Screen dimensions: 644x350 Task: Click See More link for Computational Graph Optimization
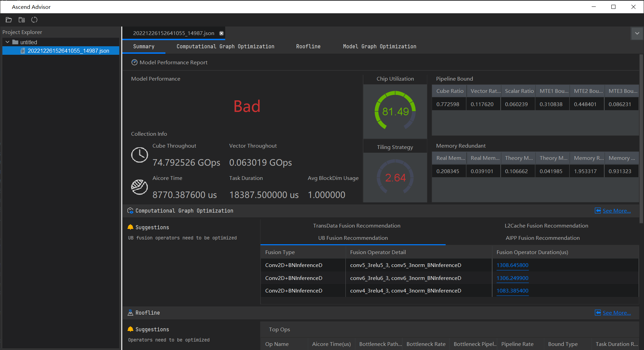coord(617,211)
